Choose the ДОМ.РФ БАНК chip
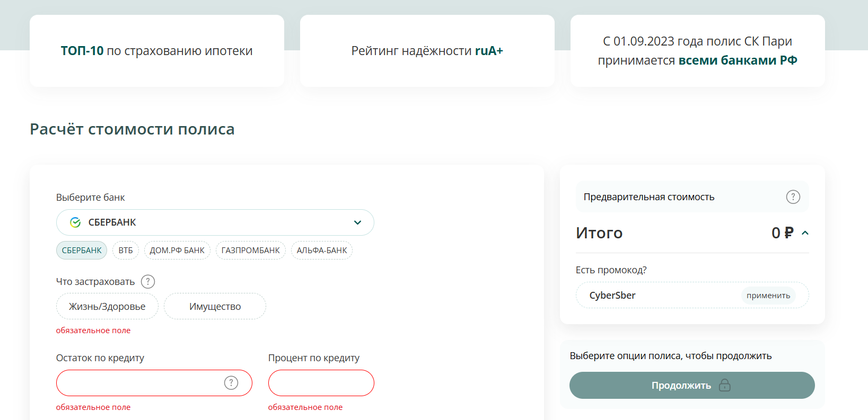This screenshot has height=420, width=868. (177, 251)
